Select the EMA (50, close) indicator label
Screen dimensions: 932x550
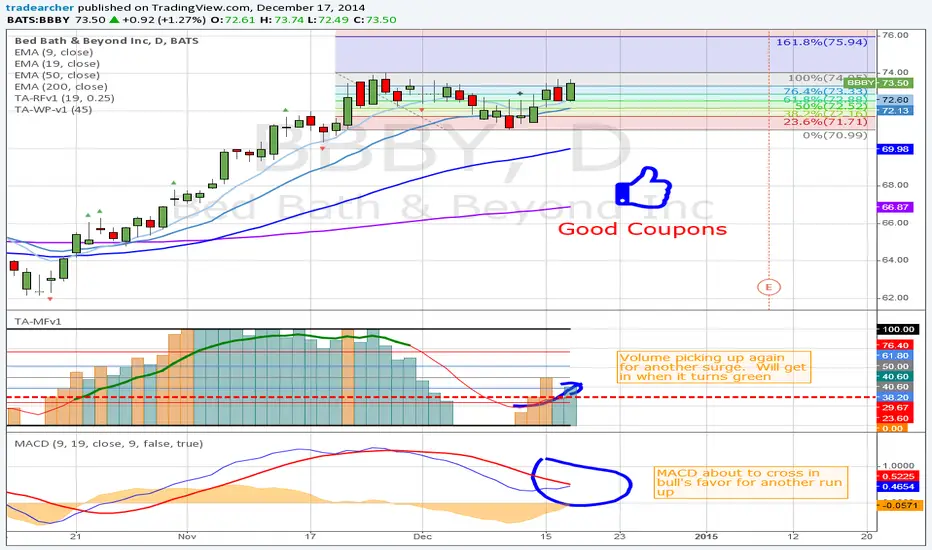point(57,75)
